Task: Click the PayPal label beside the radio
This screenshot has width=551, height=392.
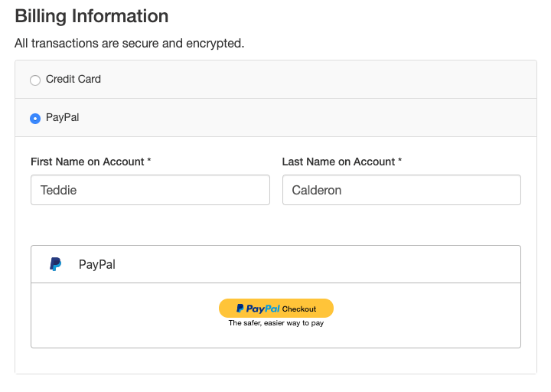Action: [x=63, y=118]
